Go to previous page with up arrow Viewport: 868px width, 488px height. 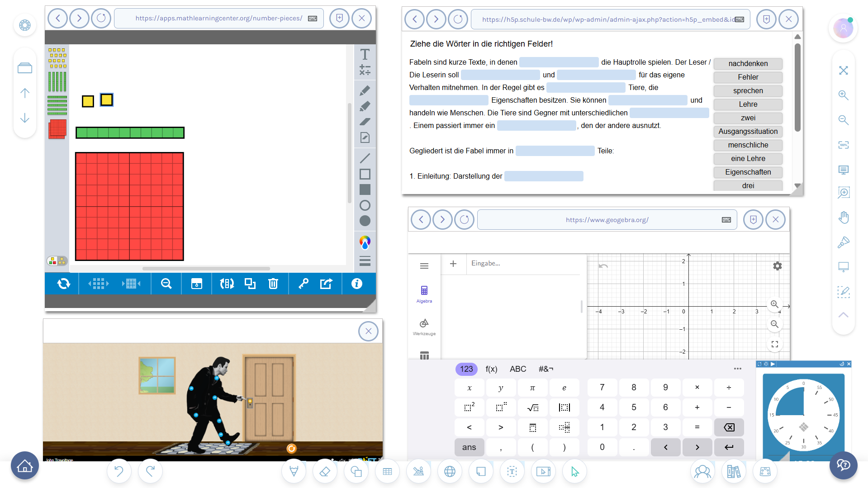(x=25, y=93)
